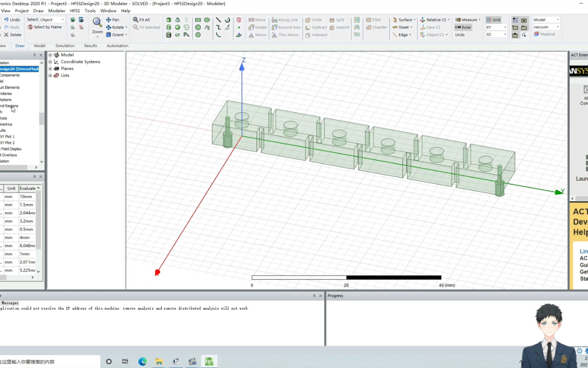The width and height of the screenshot is (588, 368).
Task: Open File Explorer from the taskbar
Action: 159,362
